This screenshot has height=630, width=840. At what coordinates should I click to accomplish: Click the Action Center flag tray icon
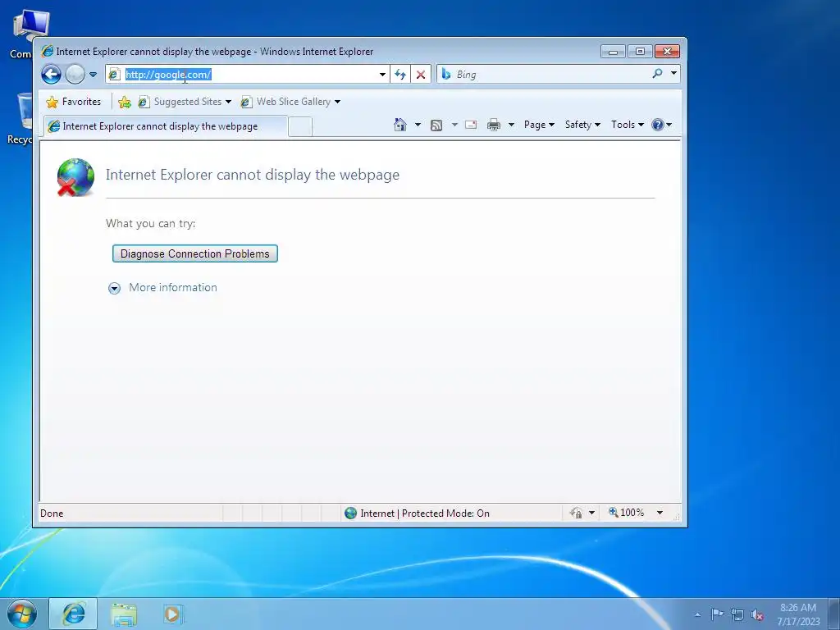717,614
